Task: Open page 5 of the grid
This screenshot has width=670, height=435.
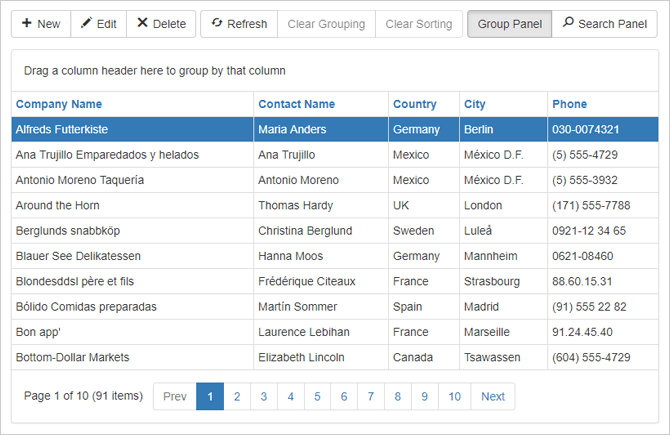Action: coord(318,397)
